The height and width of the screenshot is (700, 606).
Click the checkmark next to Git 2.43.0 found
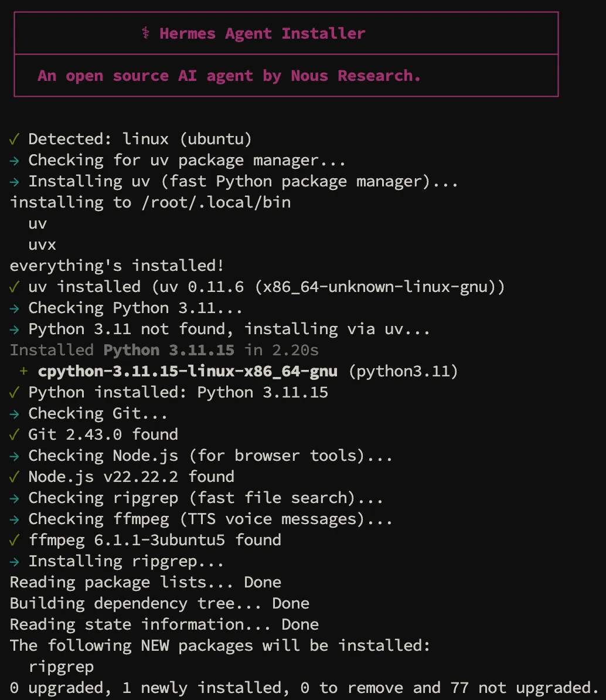(x=14, y=434)
